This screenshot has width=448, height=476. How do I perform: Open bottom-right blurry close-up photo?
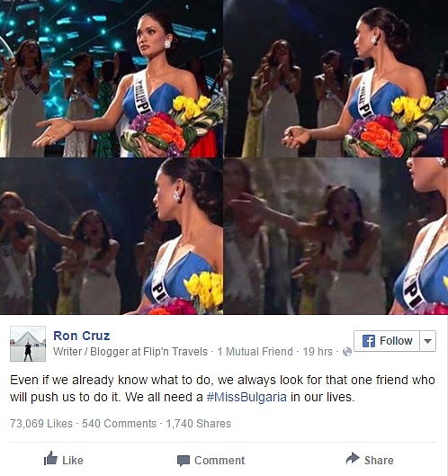(x=336, y=236)
